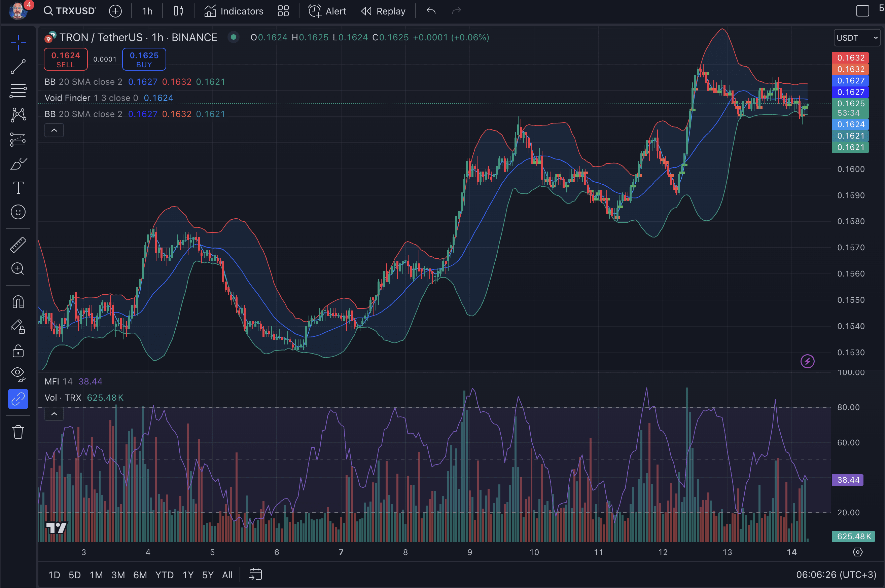Toggle hide all drawings eye icon
The width and height of the screenshot is (885, 588).
(x=18, y=374)
